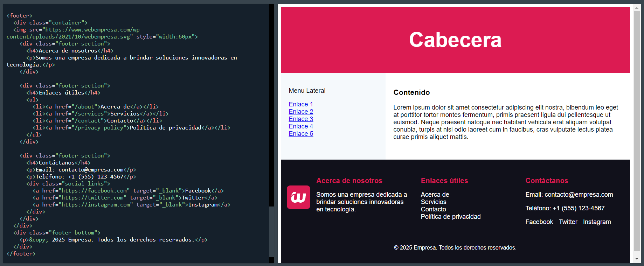The image size is (644, 266).
Task: Click the <h4>Acerca de nosotros</h4> code line
Action: coord(70,51)
